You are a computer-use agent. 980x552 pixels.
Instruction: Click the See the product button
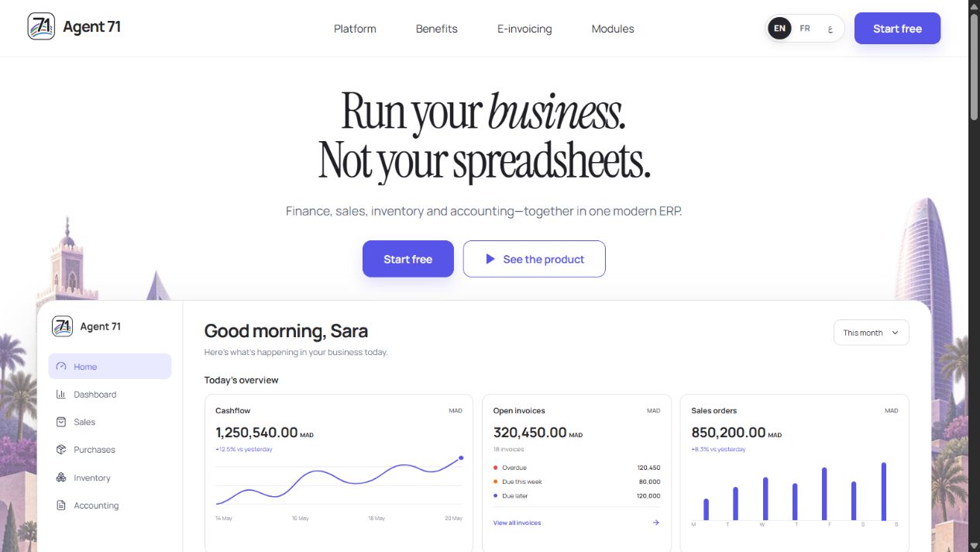(x=534, y=259)
